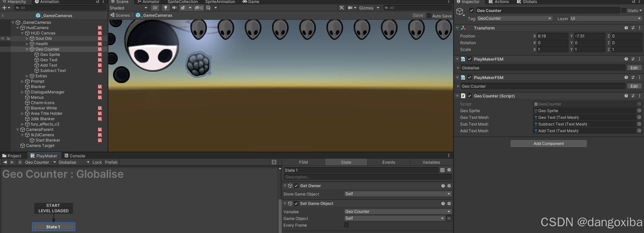Toggle scene audio speaker icon
The image size is (644, 233).
(x=174, y=8)
